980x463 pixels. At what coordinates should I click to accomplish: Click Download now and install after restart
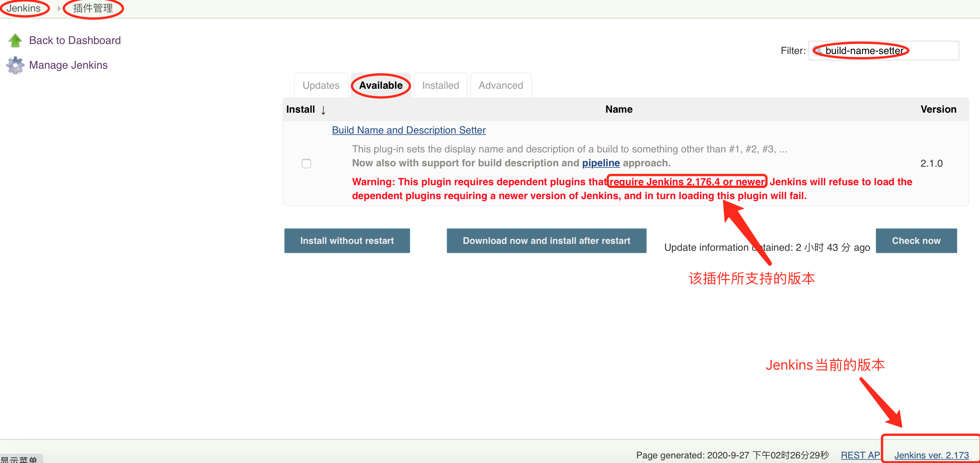tap(547, 241)
